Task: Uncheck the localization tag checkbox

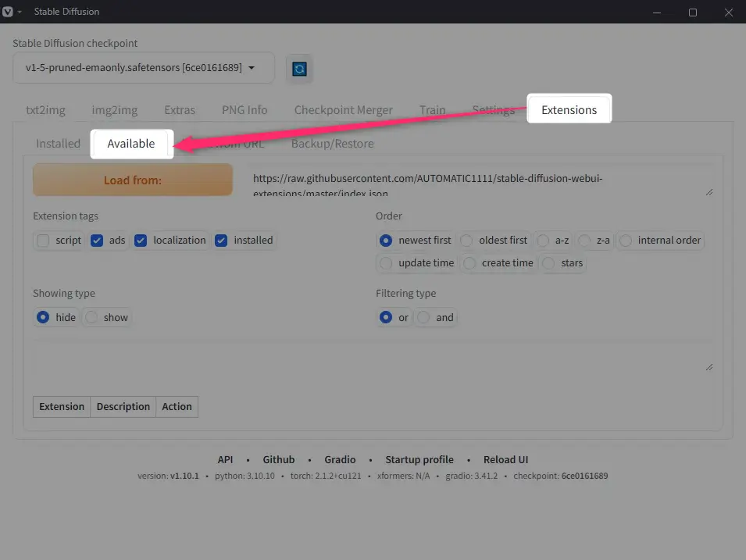Action: [x=141, y=241]
